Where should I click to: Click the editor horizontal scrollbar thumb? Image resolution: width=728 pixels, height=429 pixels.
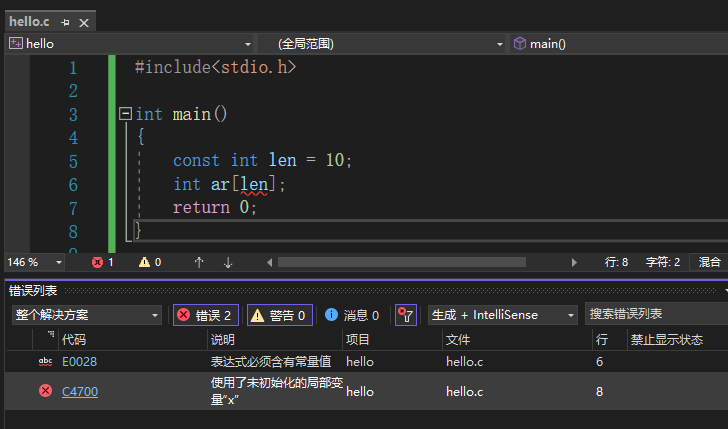click(x=402, y=262)
